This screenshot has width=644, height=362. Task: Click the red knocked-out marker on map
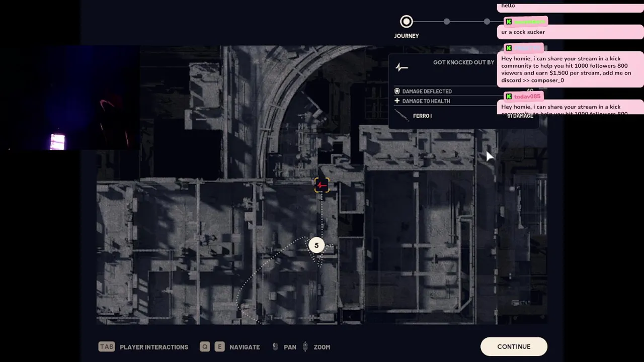pos(322,185)
